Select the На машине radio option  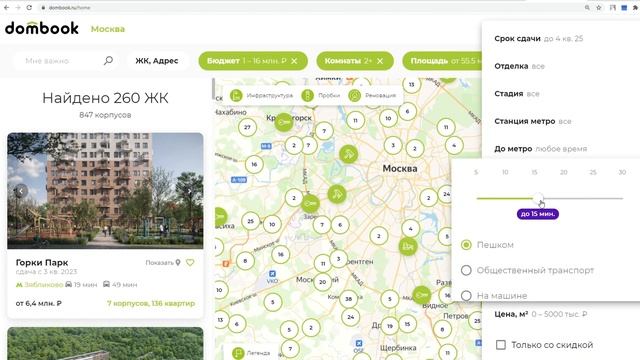(x=466, y=295)
